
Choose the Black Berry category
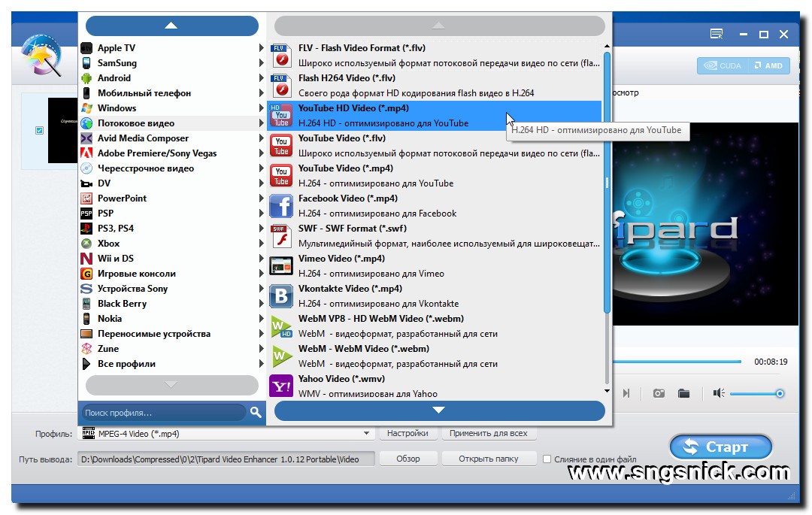point(171,304)
